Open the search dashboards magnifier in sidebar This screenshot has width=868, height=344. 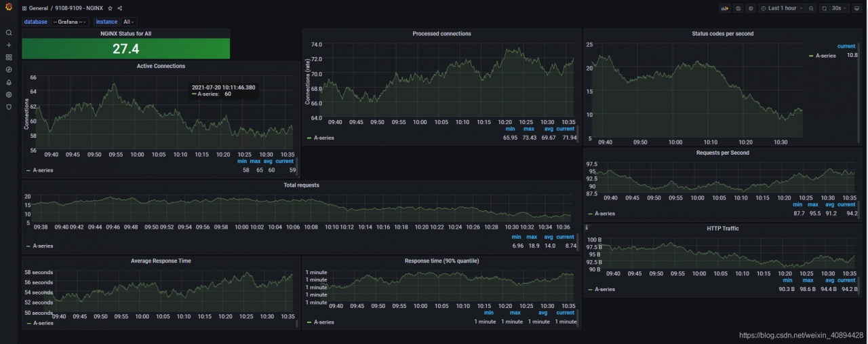coord(9,33)
